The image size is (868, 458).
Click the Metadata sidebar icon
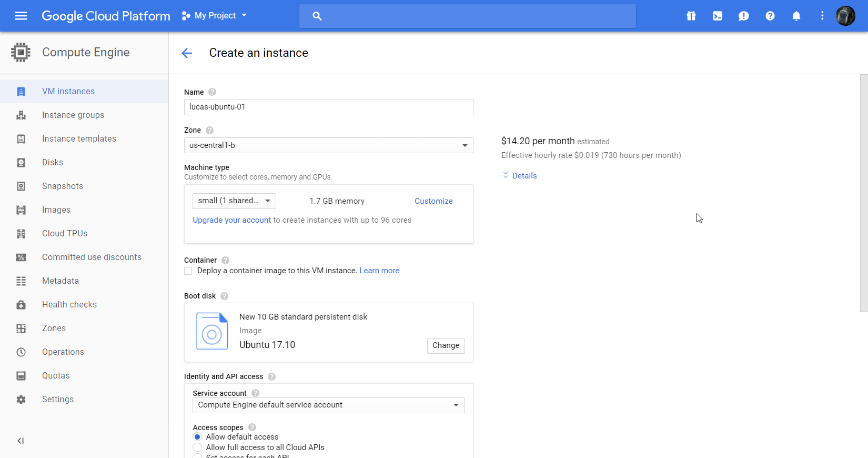click(x=21, y=281)
